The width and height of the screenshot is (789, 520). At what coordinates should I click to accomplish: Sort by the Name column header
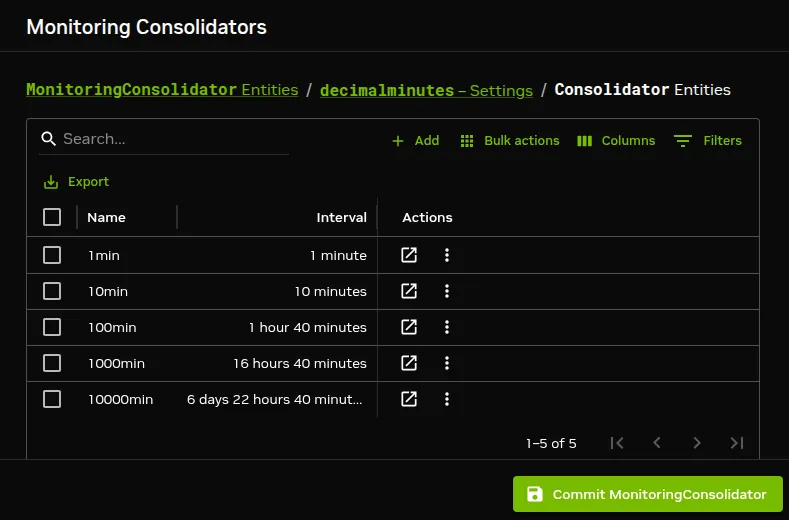click(106, 217)
